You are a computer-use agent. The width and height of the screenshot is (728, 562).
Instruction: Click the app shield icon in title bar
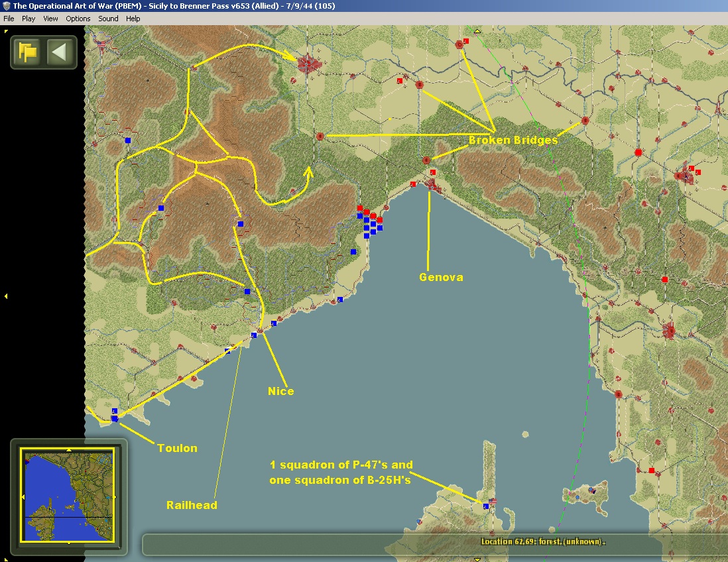pyautogui.click(x=6, y=6)
